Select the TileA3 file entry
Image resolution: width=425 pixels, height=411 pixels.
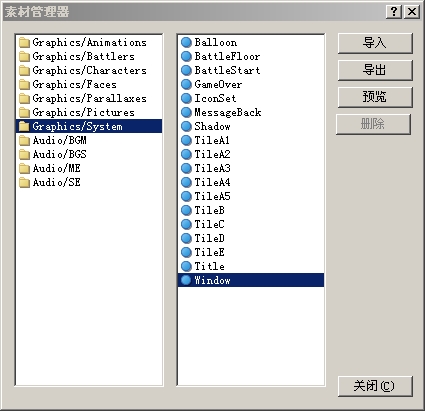[212, 169]
